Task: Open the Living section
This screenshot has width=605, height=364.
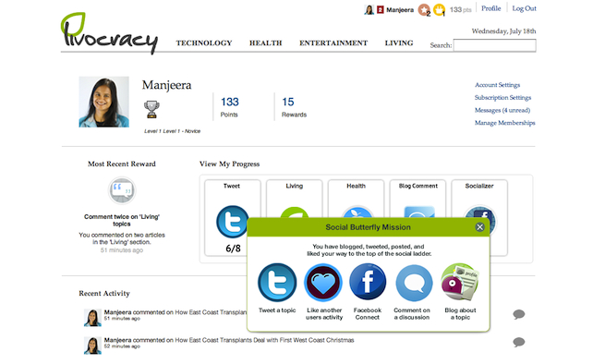Action: pos(399,42)
